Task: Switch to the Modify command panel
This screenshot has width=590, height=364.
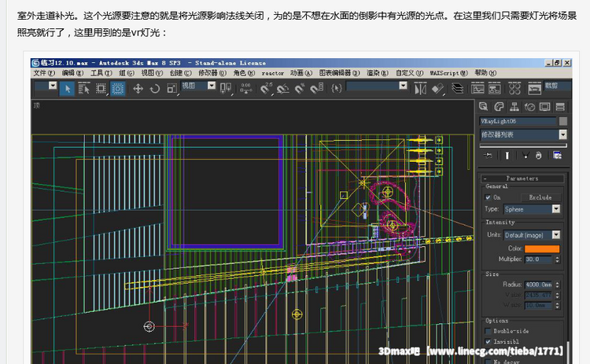Action: point(499,107)
